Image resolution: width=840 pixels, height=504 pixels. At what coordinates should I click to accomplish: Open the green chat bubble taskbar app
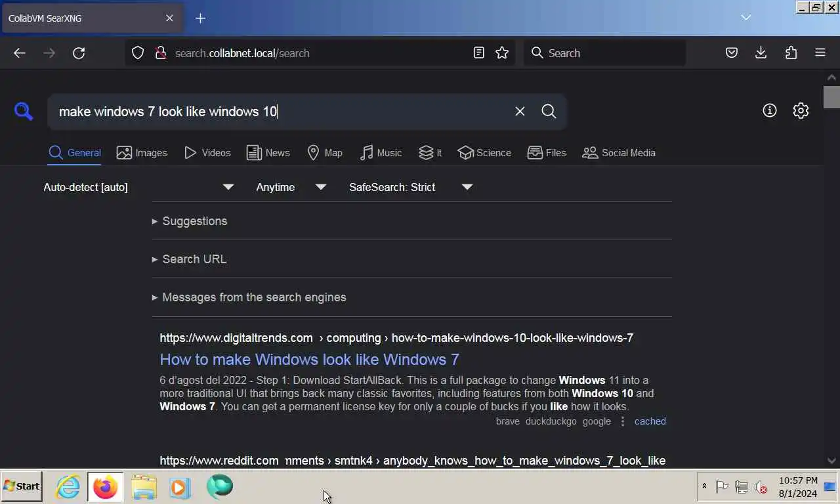pos(220,487)
